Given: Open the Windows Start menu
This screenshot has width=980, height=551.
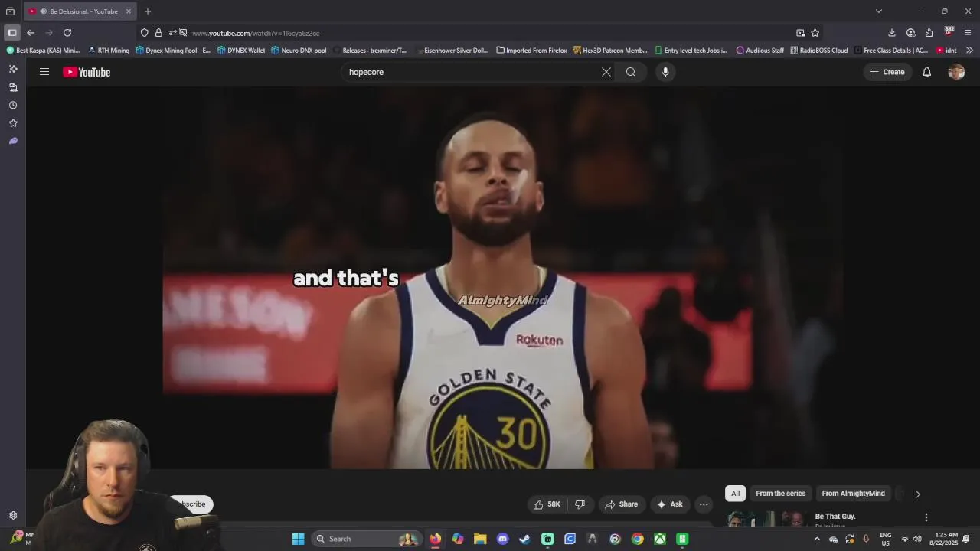Looking at the screenshot, I should pos(298,539).
